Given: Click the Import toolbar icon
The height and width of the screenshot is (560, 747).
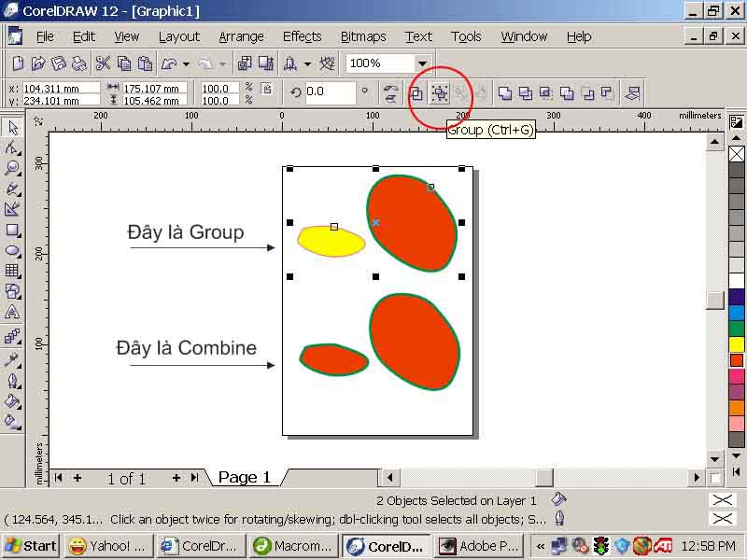Looking at the screenshot, I should [245, 63].
